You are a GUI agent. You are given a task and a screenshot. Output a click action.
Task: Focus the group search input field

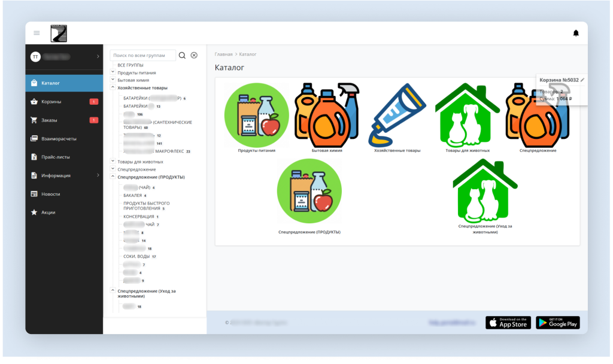click(143, 55)
